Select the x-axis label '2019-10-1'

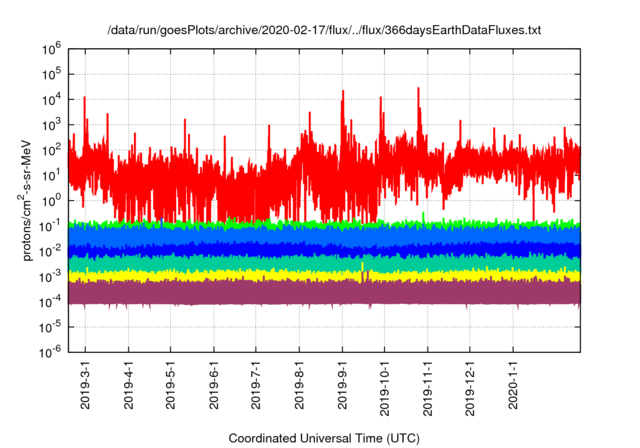pyautogui.click(x=384, y=388)
